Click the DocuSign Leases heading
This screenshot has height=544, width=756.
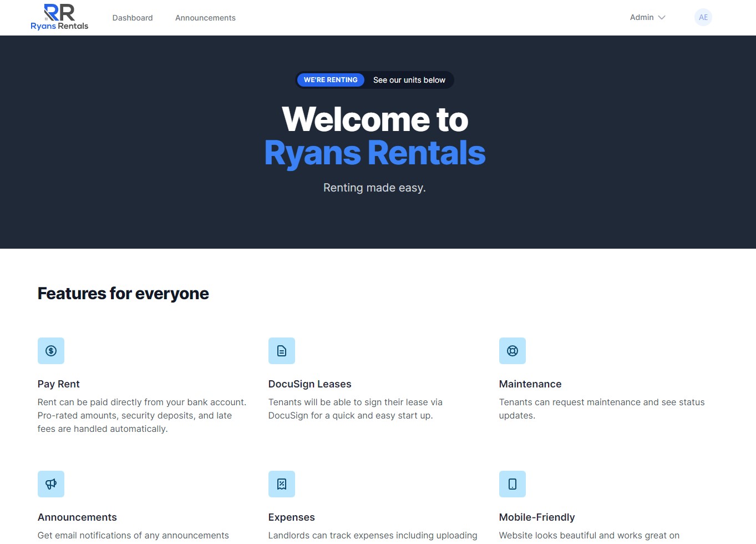click(x=310, y=384)
